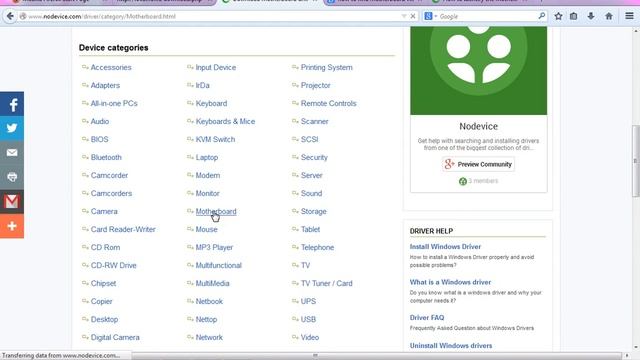
Task: Open the Audio category link
Action: pyautogui.click(x=100, y=121)
